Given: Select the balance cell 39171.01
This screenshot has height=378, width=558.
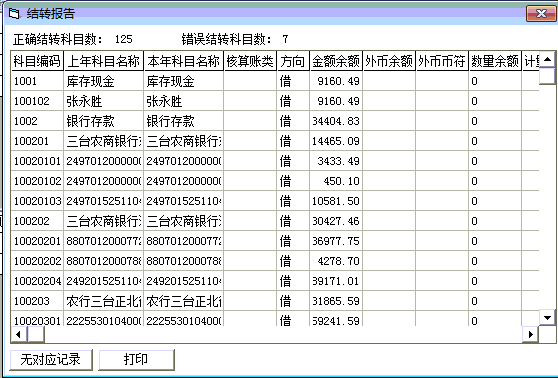Looking at the screenshot, I should [336, 281].
